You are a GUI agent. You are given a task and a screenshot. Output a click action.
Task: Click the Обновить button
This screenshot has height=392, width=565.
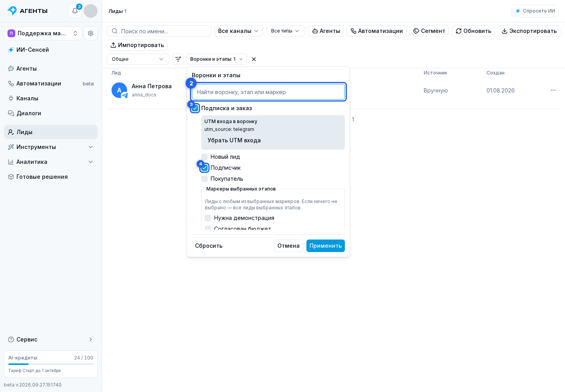tap(473, 31)
